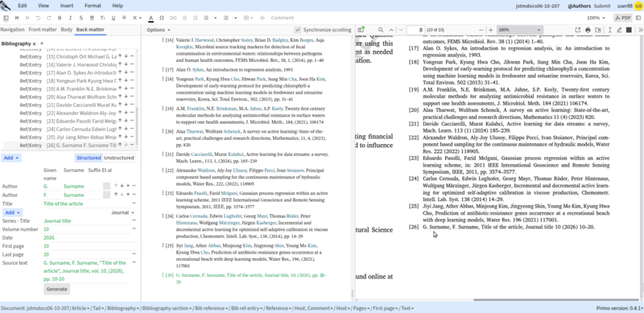Click the PDF download/save icon

tap(598, 30)
